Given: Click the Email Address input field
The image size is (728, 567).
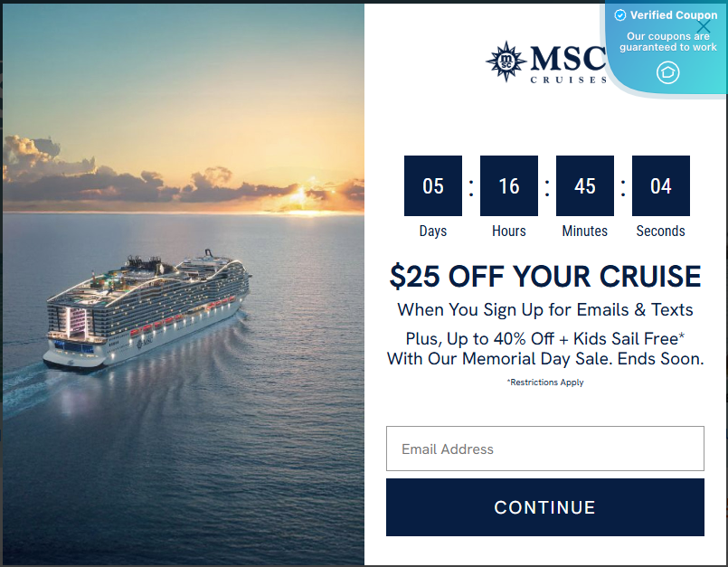Looking at the screenshot, I should (544, 449).
